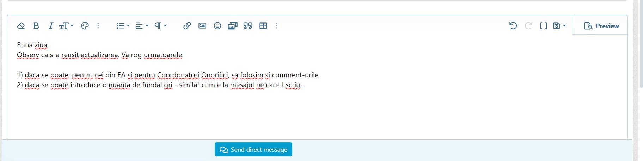Switch to the Preview tab
This screenshot has width=644, height=161.
601,26
